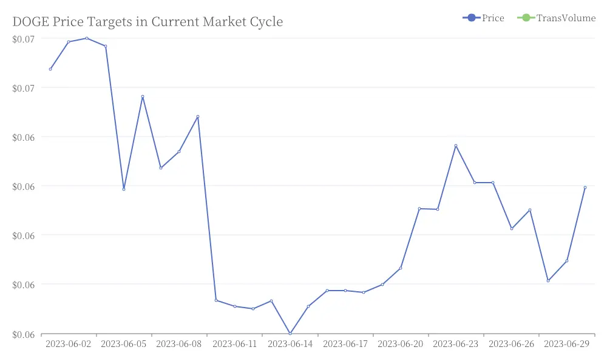The height and width of the screenshot is (364, 607).
Task: Click the 2023-06-20 x-axis label
Action: click(x=400, y=344)
